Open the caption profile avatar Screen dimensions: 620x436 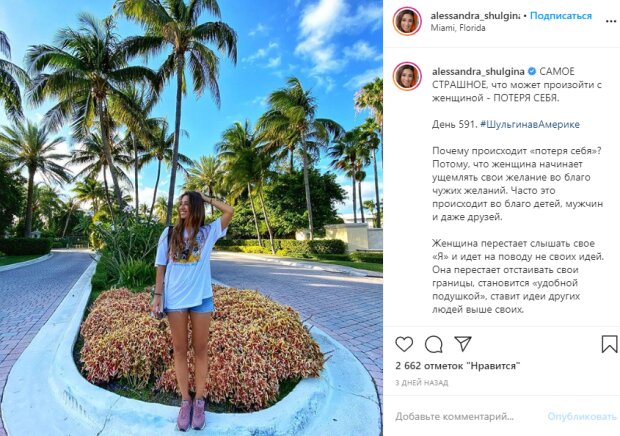pos(407,76)
